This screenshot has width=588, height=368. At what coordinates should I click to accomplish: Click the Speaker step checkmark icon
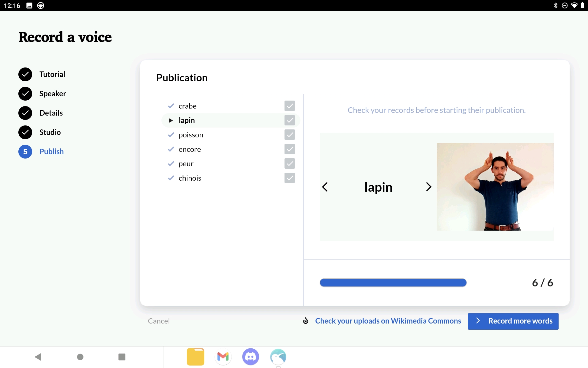click(x=25, y=94)
